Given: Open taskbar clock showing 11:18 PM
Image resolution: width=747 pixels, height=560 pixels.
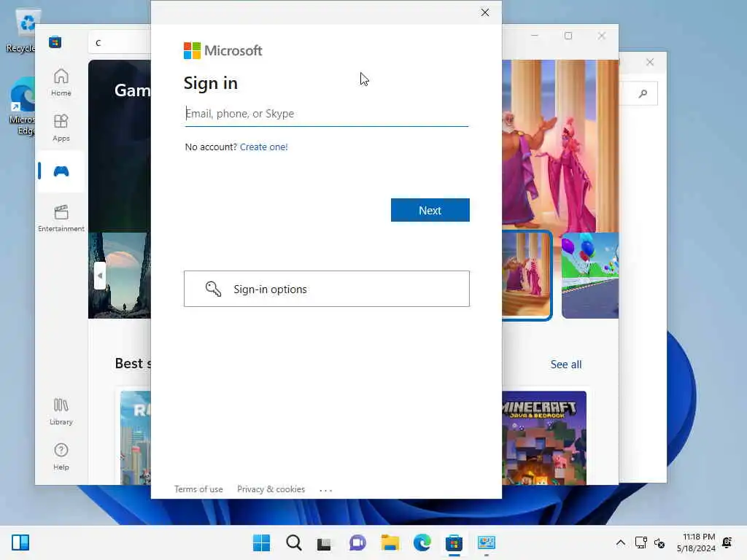Looking at the screenshot, I should tap(696, 542).
